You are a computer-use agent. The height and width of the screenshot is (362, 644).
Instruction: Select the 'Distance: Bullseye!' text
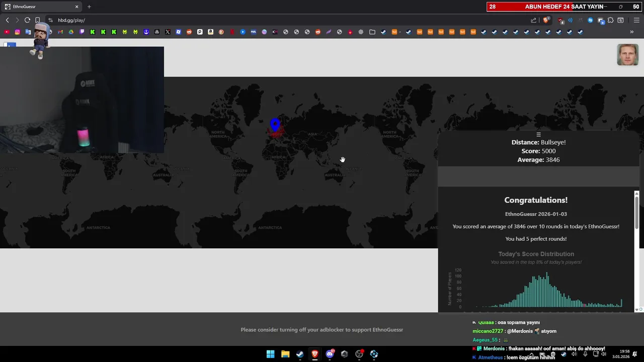click(538, 142)
